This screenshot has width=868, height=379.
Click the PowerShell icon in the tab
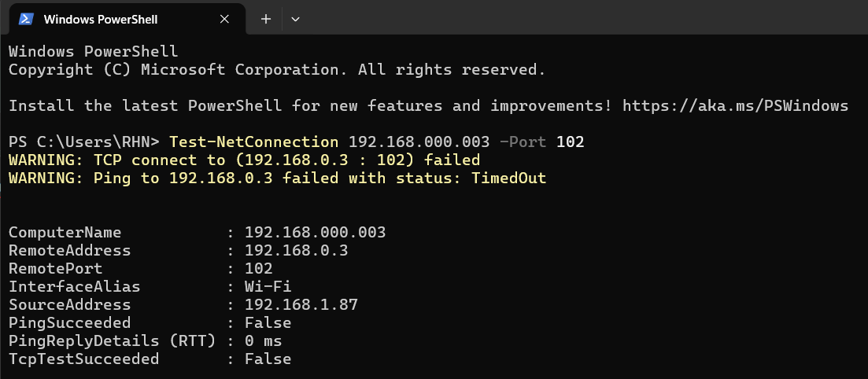tap(25, 19)
